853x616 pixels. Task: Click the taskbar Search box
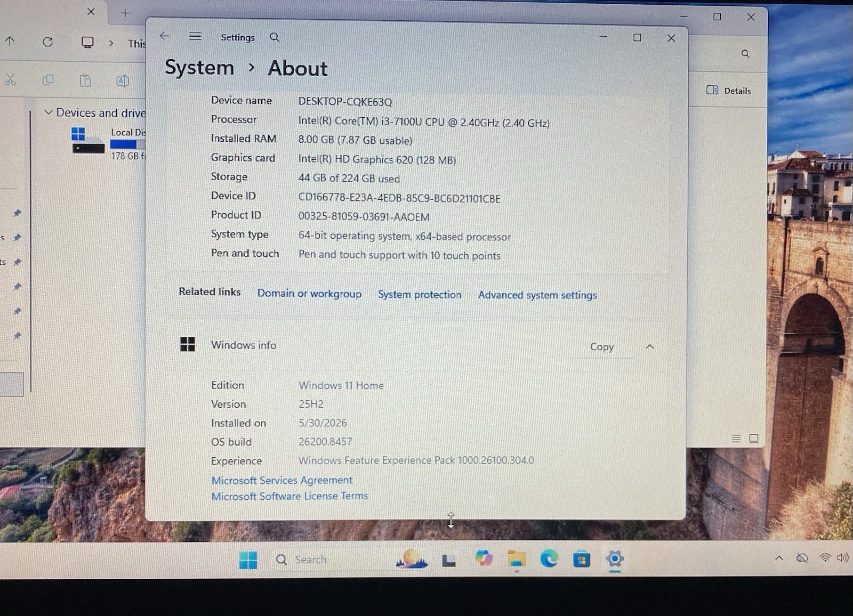pyautogui.click(x=331, y=560)
